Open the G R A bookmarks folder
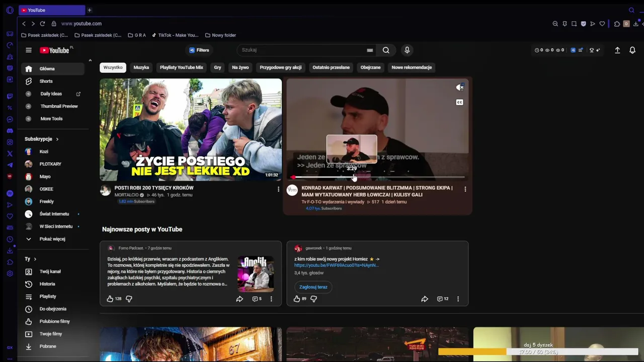The image size is (644, 362). tap(137, 35)
